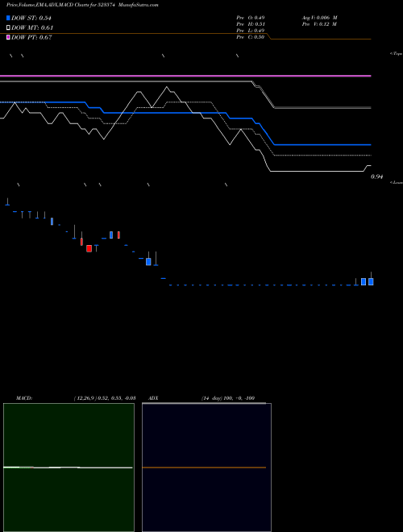The image size is (403, 532).
Task: Click the ADX panel label
Action: pyautogui.click(x=153, y=398)
